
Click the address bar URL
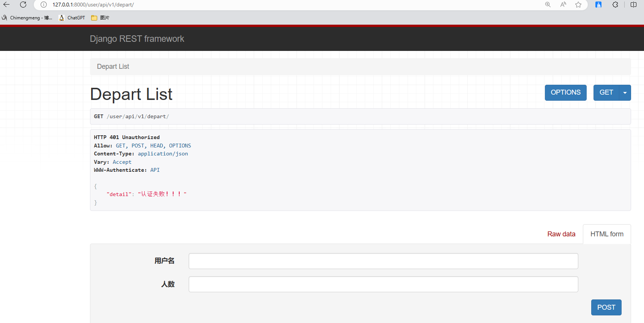(93, 5)
